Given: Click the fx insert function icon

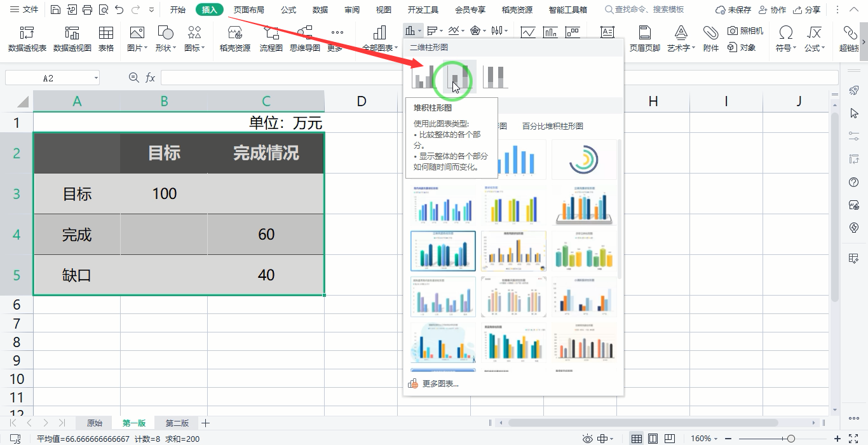Looking at the screenshot, I should (x=151, y=78).
